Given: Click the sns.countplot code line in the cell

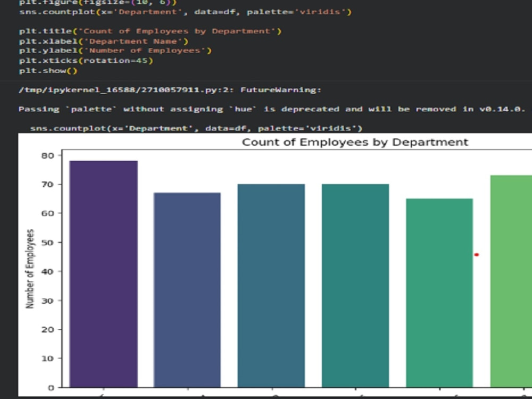Looking at the screenshot, I should (185, 12).
